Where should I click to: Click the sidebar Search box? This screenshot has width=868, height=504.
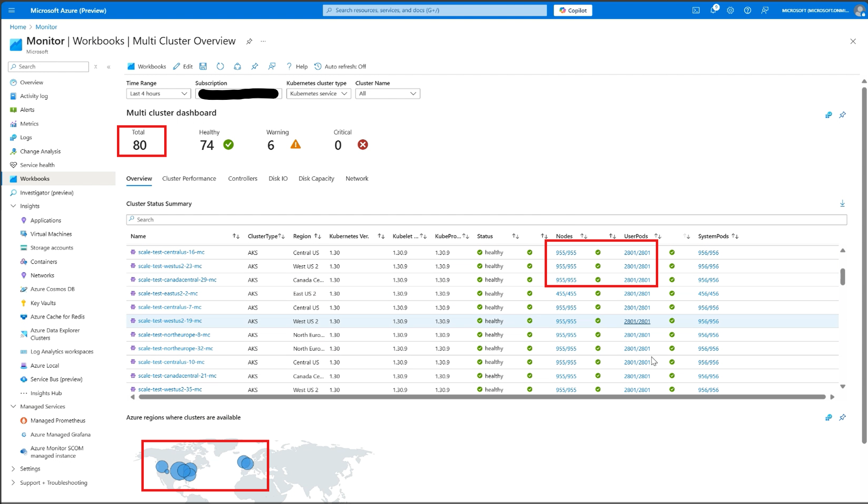pyautogui.click(x=48, y=66)
